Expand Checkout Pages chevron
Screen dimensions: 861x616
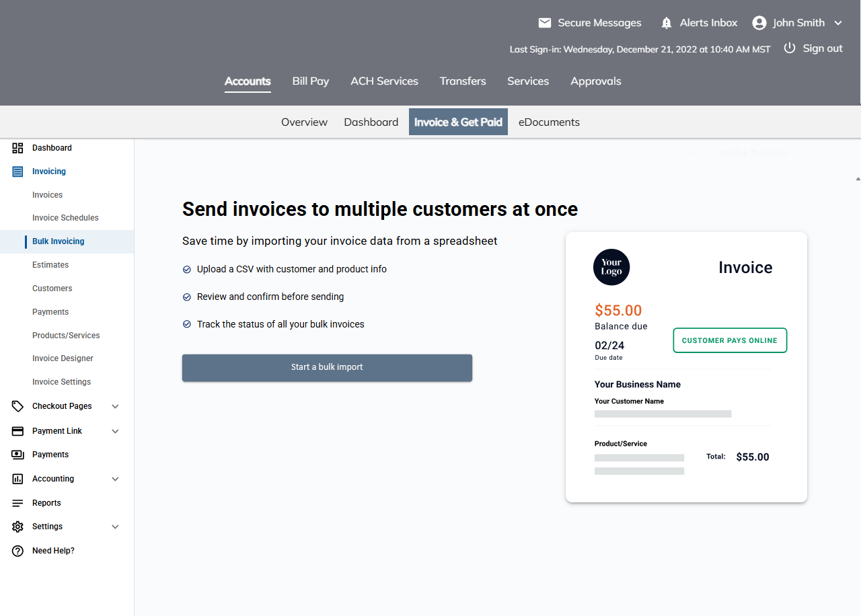115,406
